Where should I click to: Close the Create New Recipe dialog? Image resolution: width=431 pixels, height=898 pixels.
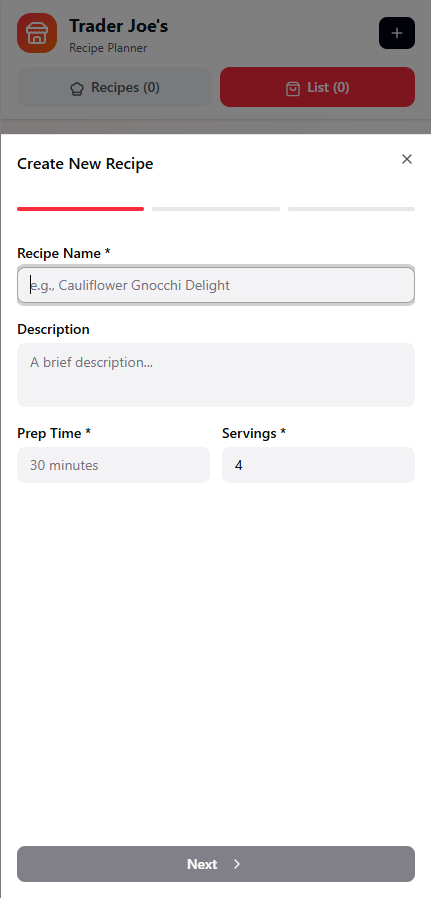[x=407, y=159]
